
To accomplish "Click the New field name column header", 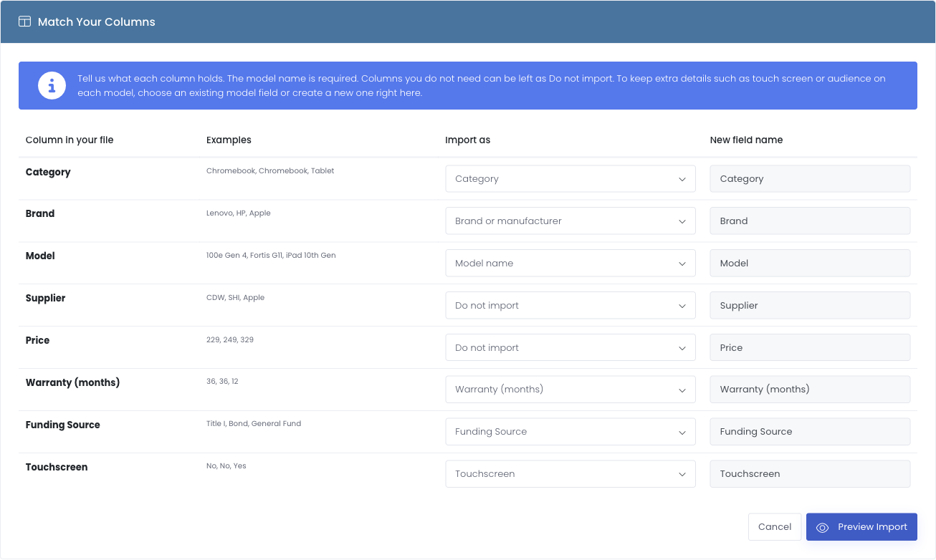I will 746,140.
